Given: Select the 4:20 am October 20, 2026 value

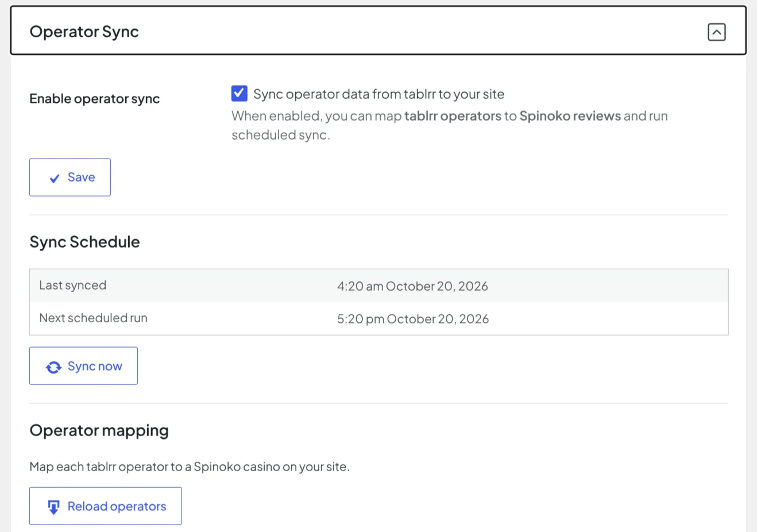Looking at the screenshot, I should (x=412, y=286).
